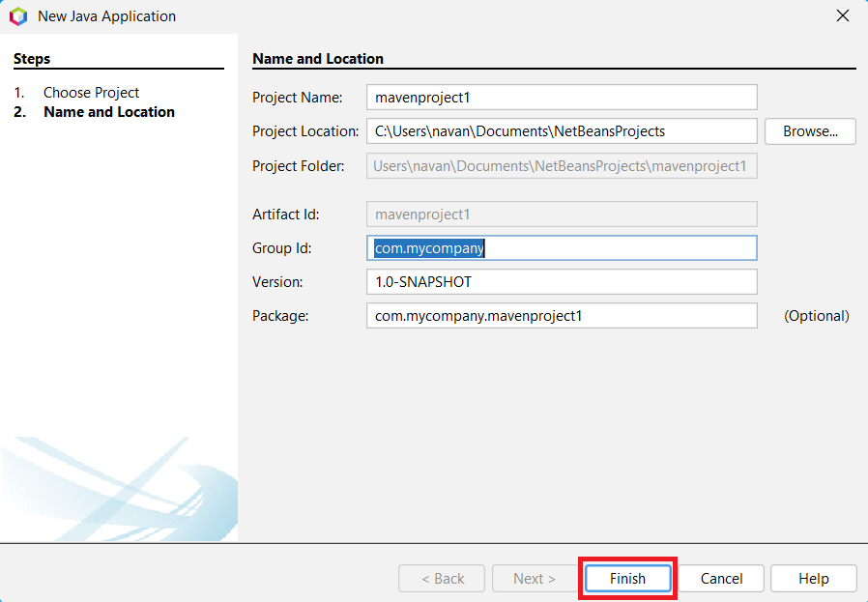This screenshot has width=868, height=602.
Task: Click into the Project Name field
Action: tap(562, 98)
